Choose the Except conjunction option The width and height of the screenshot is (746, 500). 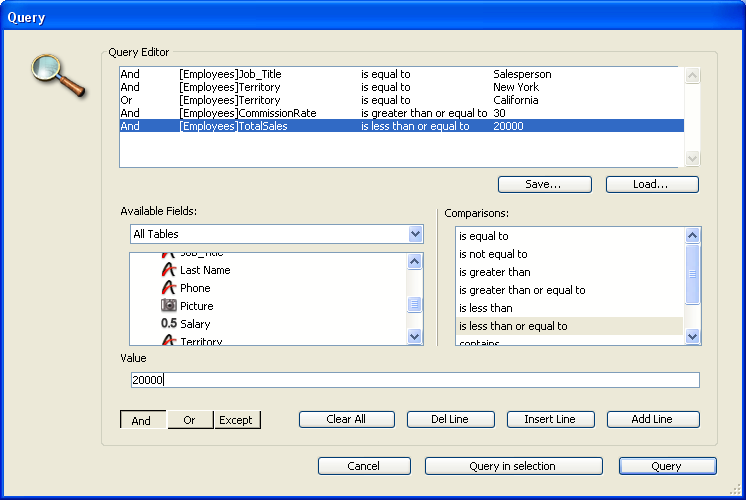[236, 420]
